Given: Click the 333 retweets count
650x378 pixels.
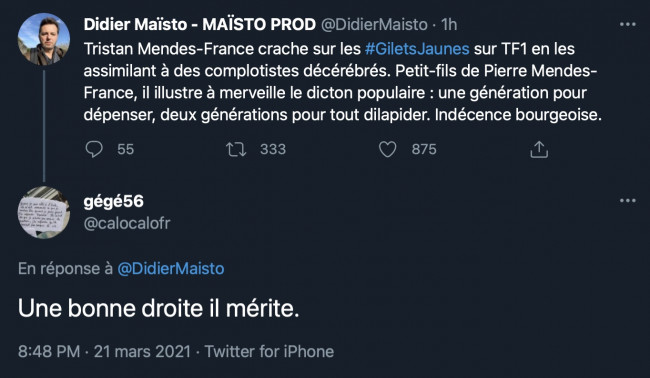Looking at the screenshot, I should pyautogui.click(x=273, y=149).
